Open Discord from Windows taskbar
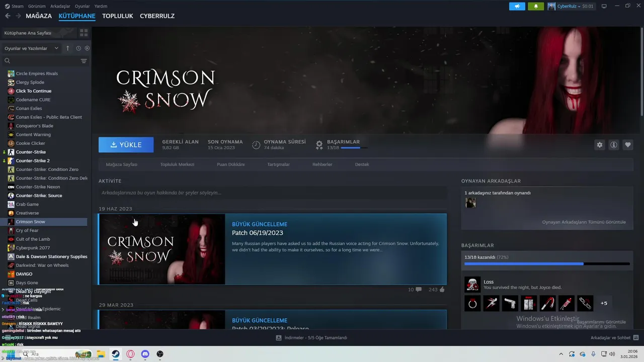644x362 pixels. (145, 354)
